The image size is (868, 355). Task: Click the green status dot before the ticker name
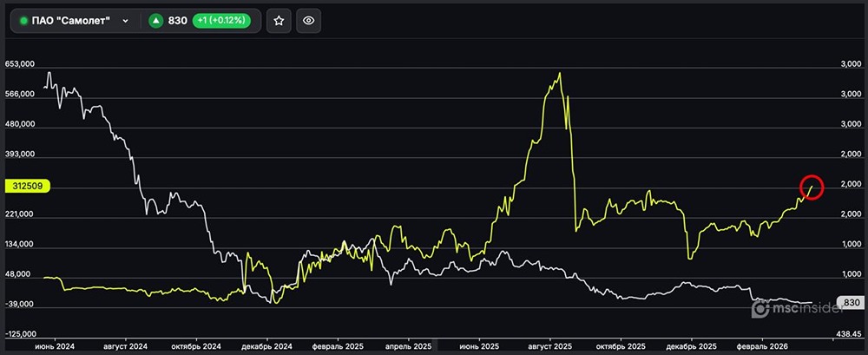[23, 21]
